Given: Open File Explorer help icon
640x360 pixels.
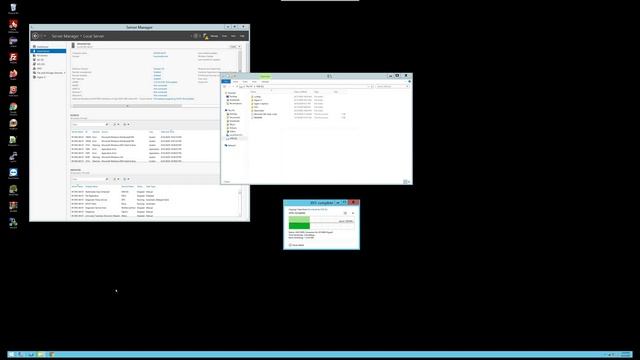Looking at the screenshot, I should coord(409,82).
